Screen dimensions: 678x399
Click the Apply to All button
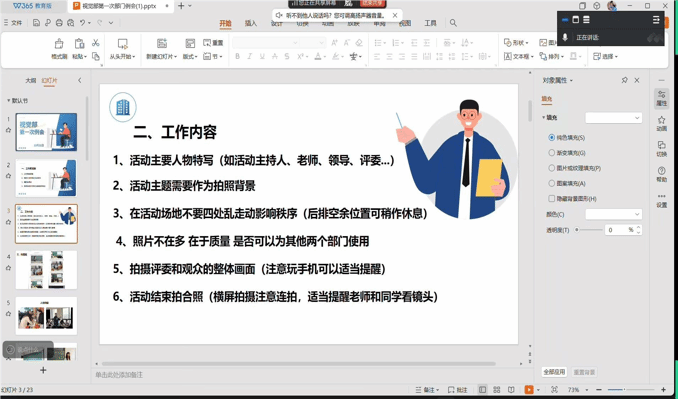coord(554,372)
